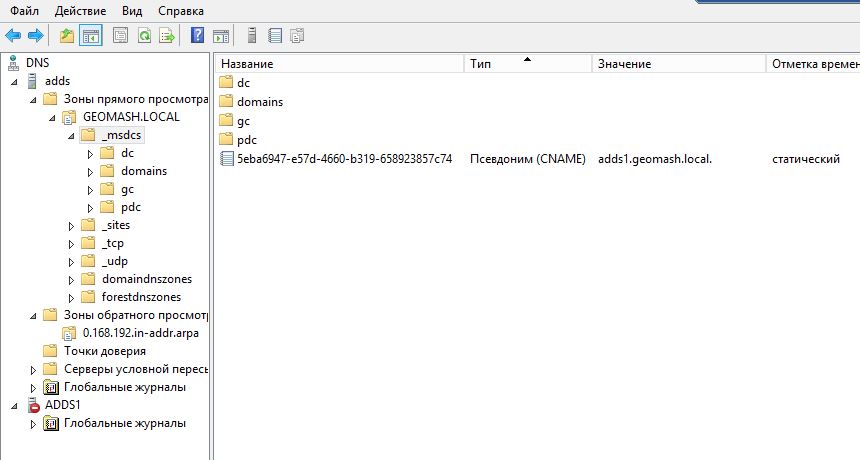Image resolution: width=860 pixels, height=460 pixels.
Task: Click the статический timestamp cell
Action: (806, 159)
